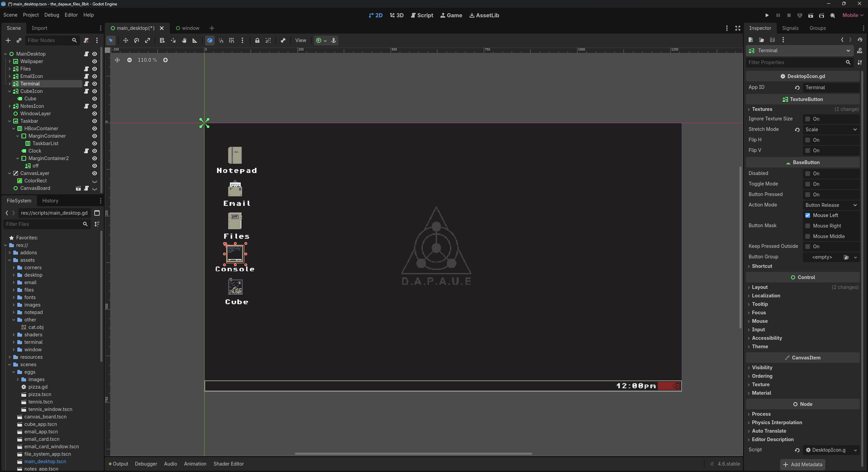Uncheck the Mouse Left button mask
The width and height of the screenshot is (868, 472).
click(x=808, y=215)
